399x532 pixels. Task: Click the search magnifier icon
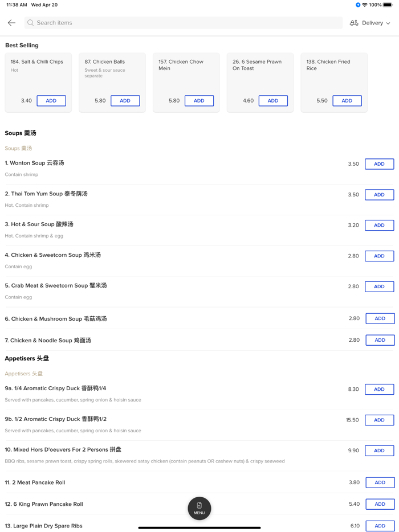[x=31, y=23]
